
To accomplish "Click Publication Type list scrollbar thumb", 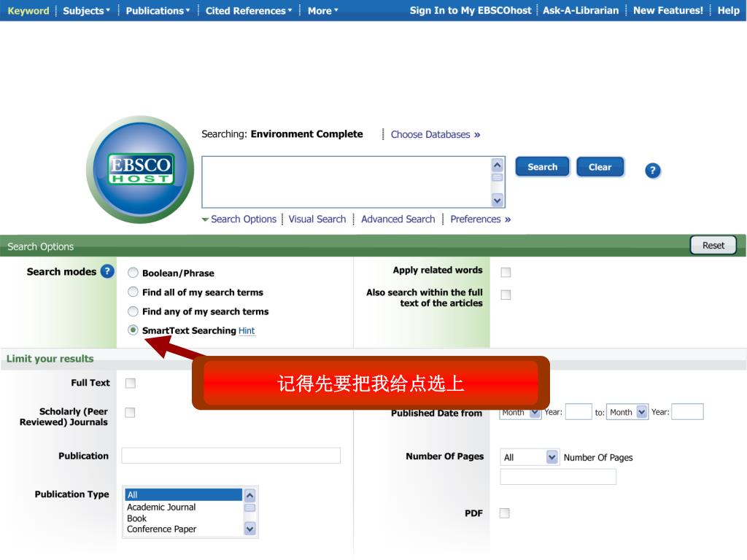I will (250, 507).
